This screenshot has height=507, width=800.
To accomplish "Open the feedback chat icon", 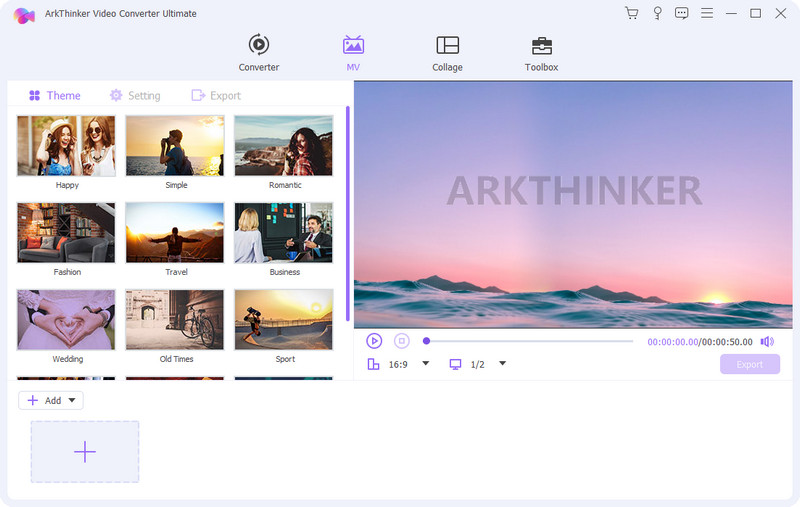I will coord(681,13).
